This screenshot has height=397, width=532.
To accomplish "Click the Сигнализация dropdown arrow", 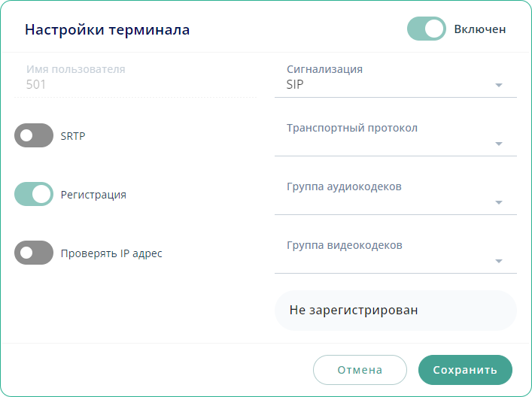I will click(498, 85).
